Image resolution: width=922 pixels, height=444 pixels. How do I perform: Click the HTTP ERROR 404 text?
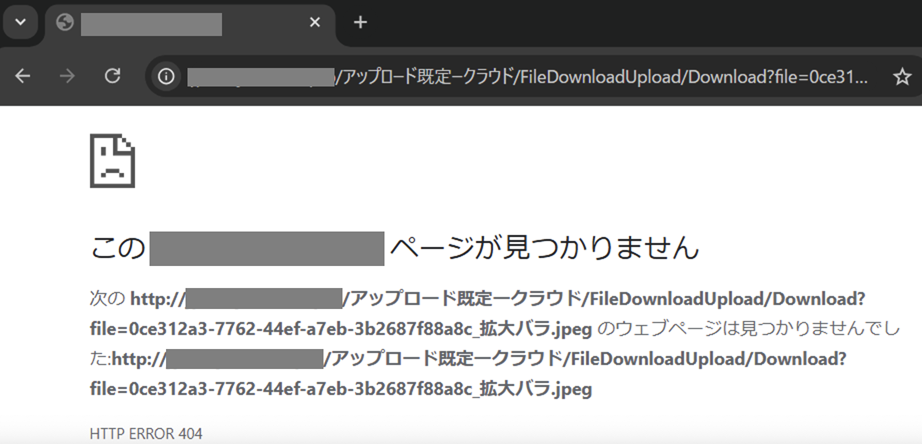146,434
